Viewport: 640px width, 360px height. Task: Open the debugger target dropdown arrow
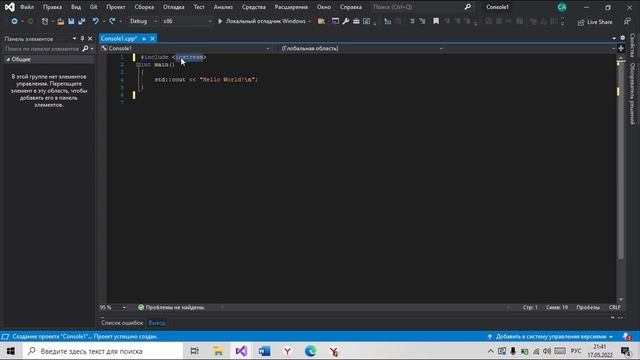click(309, 21)
